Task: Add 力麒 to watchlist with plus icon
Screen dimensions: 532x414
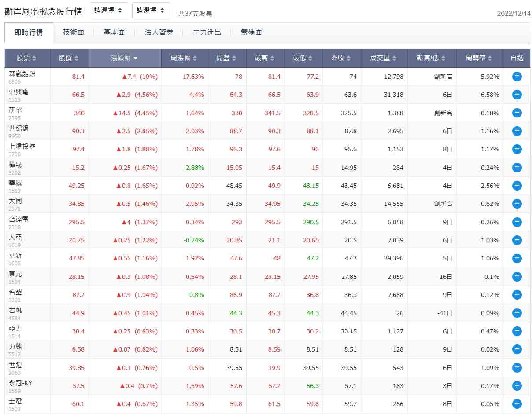Action: coord(517,349)
